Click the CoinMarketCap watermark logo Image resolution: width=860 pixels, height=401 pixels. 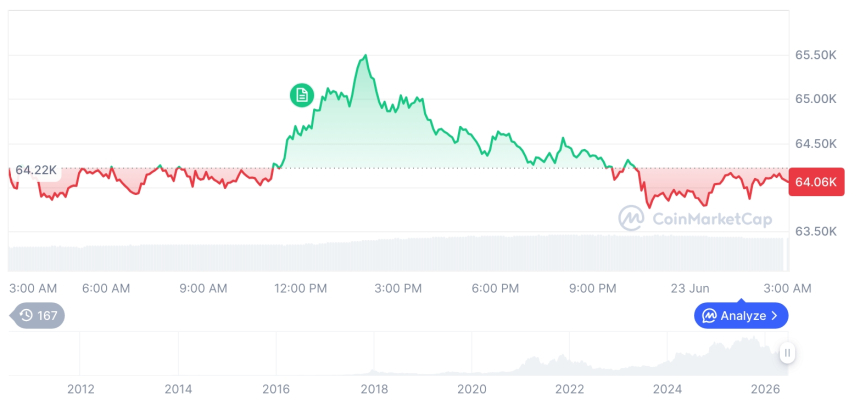[631, 218]
